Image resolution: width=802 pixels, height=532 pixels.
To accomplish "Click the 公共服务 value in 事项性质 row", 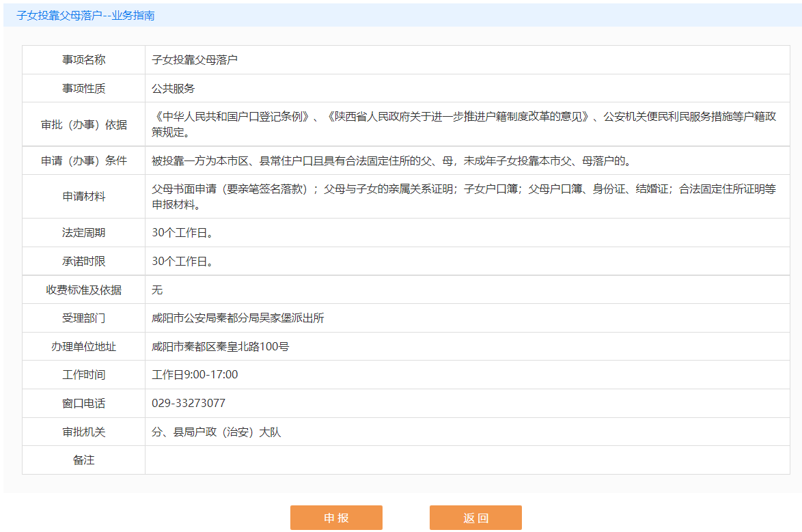I will point(174,89).
